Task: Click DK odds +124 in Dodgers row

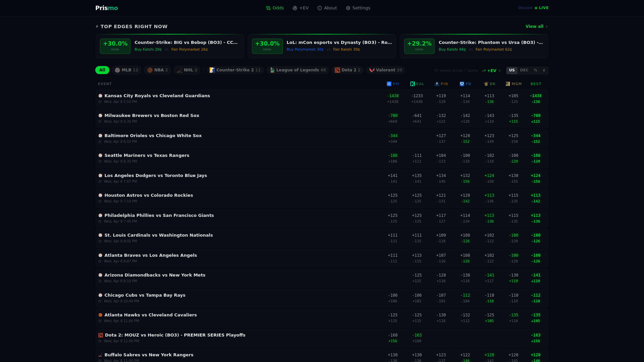Action: pos(489,176)
